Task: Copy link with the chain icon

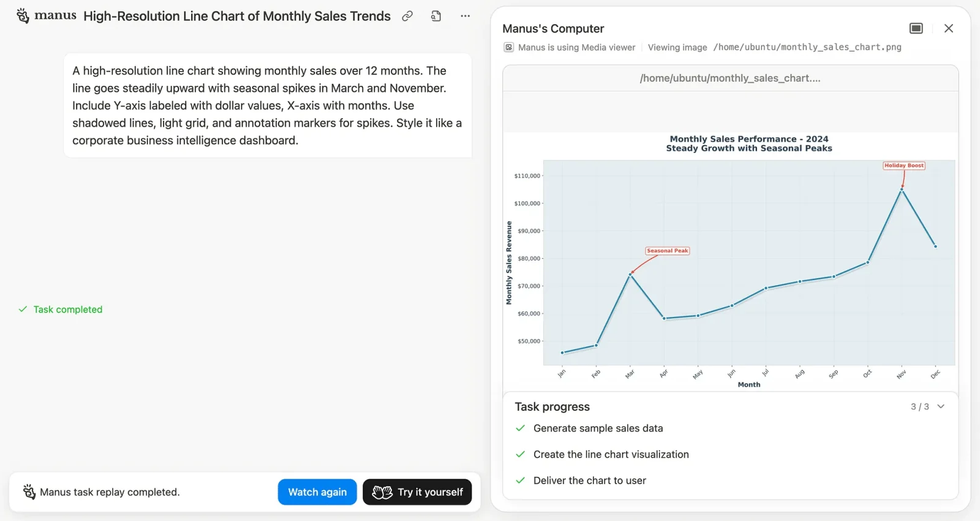Action: tap(407, 17)
